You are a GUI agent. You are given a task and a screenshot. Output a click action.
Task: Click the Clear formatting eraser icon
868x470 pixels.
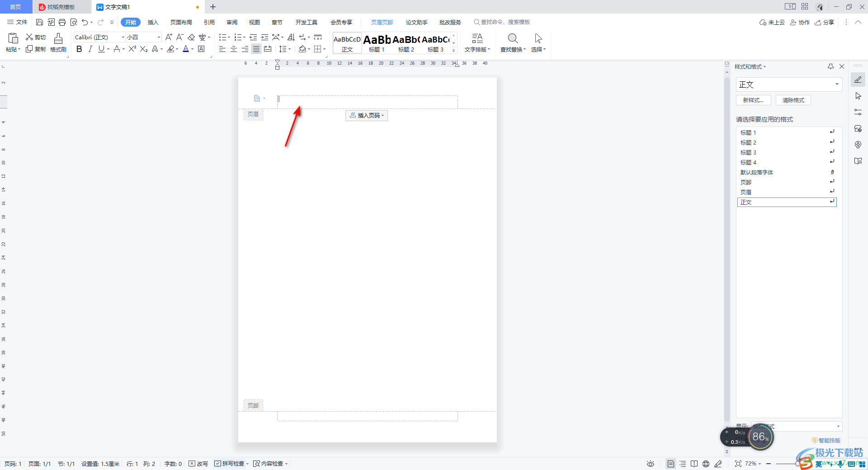(x=191, y=37)
